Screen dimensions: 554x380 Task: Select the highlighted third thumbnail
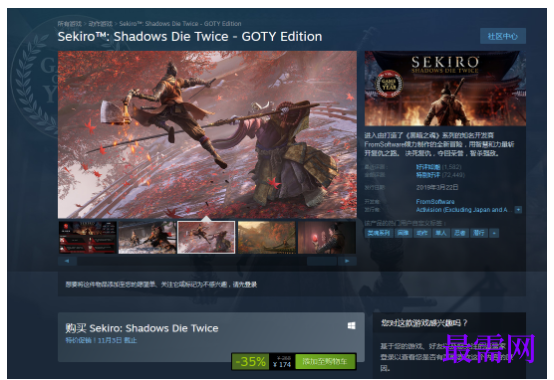tap(206, 237)
